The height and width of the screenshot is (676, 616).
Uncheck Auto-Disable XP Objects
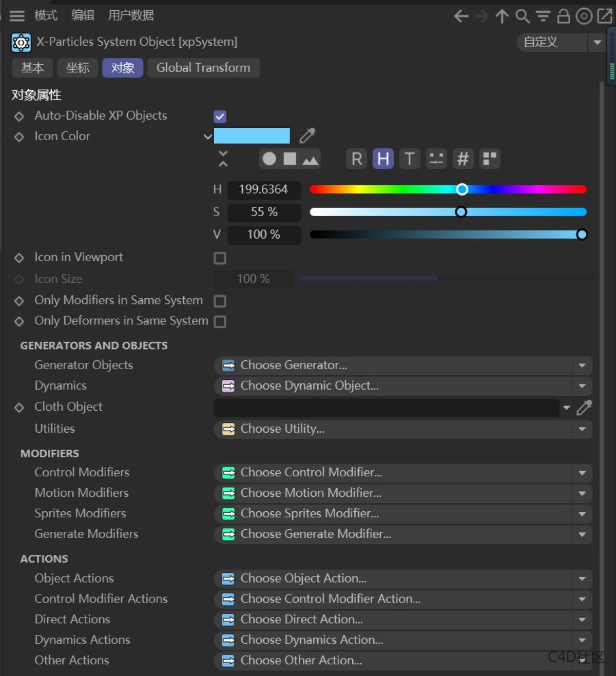click(220, 117)
